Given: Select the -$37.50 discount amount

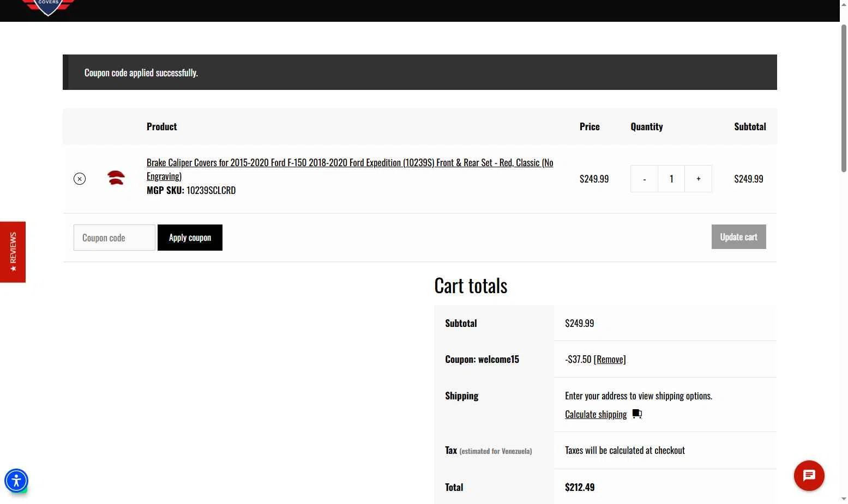Looking at the screenshot, I should point(578,359).
